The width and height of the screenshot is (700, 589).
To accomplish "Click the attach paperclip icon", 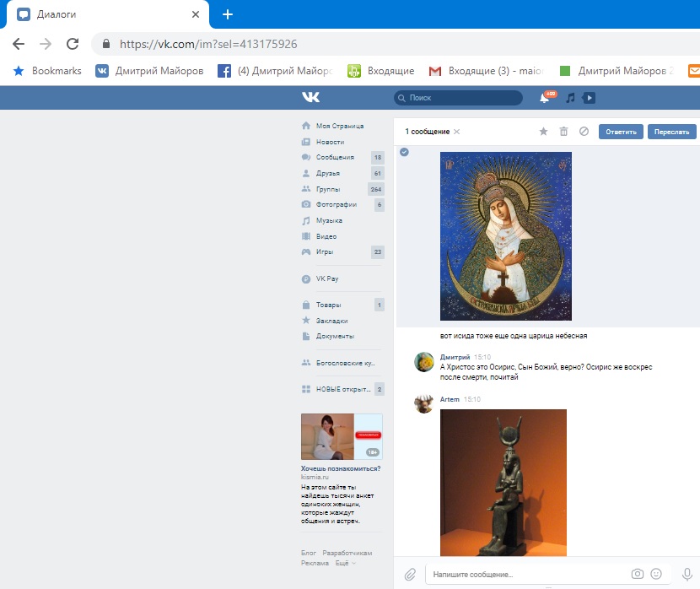I will tap(410, 575).
